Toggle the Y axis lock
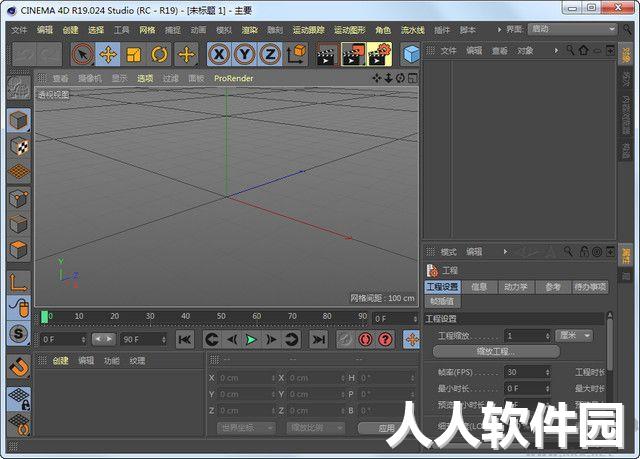 (244, 54)
